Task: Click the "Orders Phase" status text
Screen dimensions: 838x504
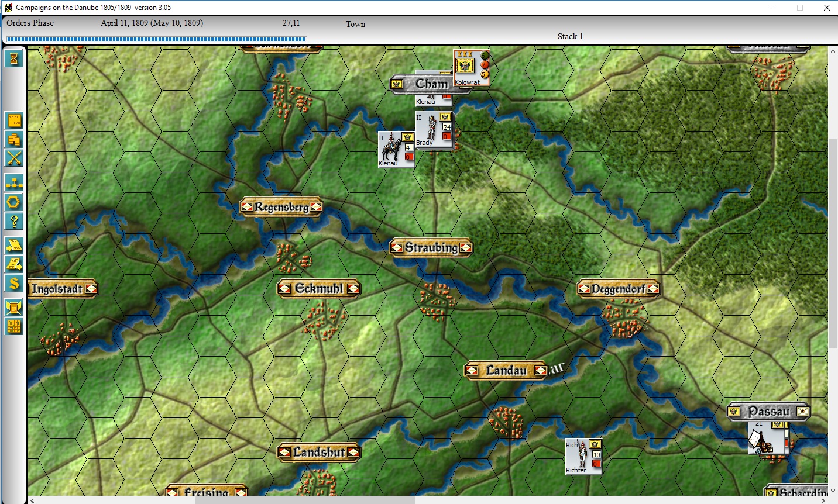Action: [x=30, y=23]
